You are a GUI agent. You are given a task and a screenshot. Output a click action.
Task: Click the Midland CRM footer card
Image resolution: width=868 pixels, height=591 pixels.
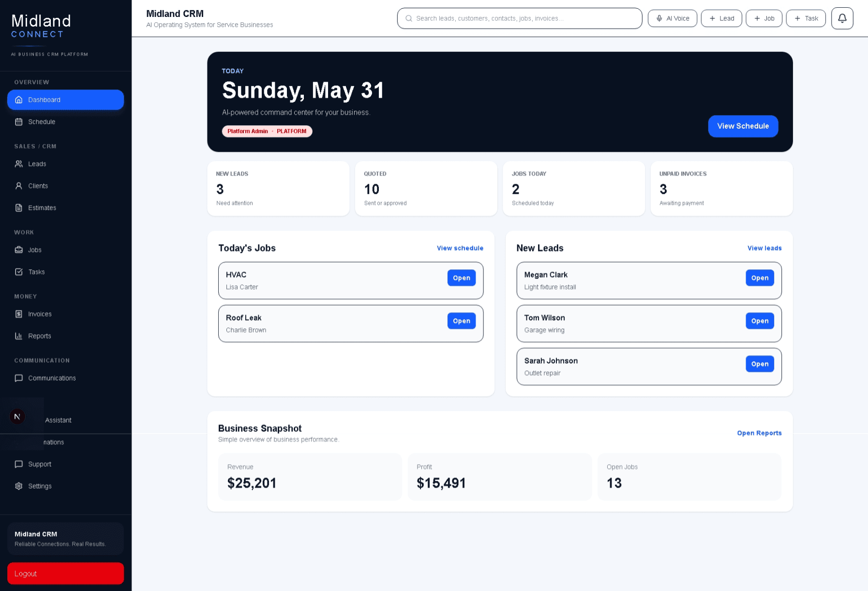(65, 539)
